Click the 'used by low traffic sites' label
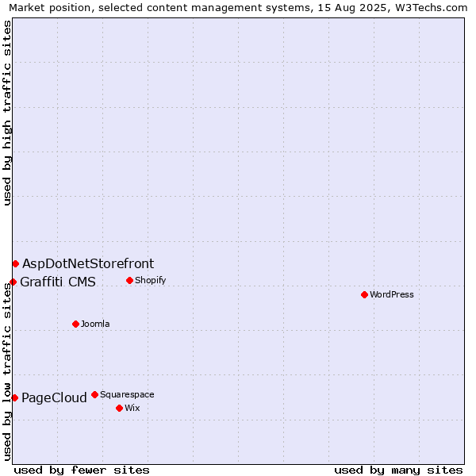 pos(6,372)
